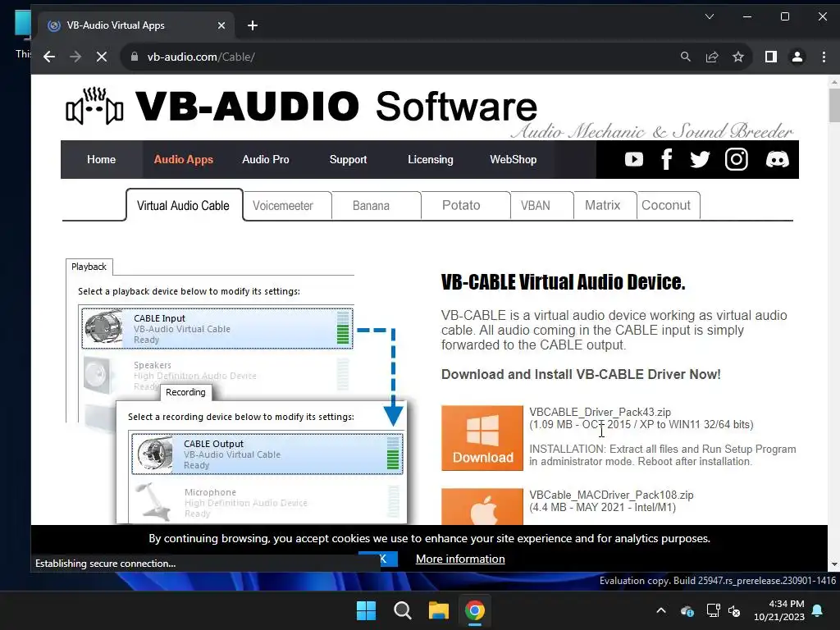The width and height of the screenshot is (840, 630).
Task: Open the VB-Audio Twitter icon
Action: coord(700,160)
